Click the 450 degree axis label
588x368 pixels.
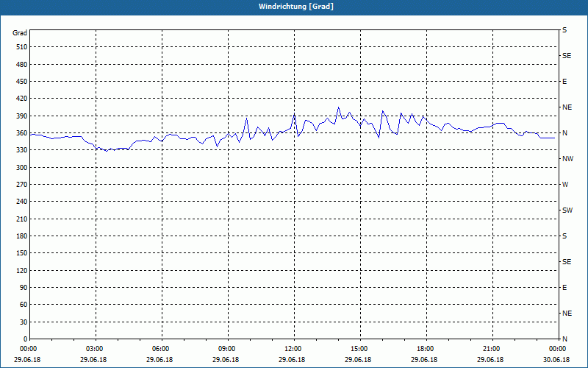(x=22, y=82)
